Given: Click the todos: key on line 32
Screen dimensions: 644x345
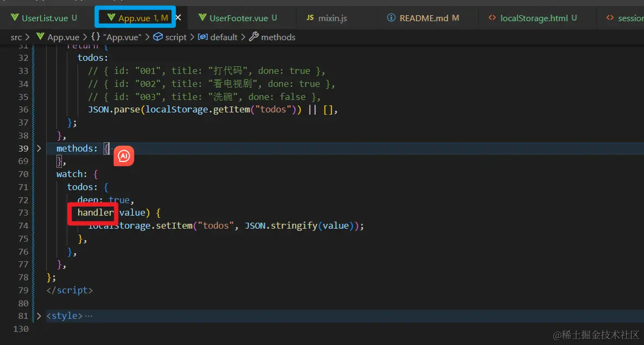Looking at the screenshot, I should click(93, 58).
